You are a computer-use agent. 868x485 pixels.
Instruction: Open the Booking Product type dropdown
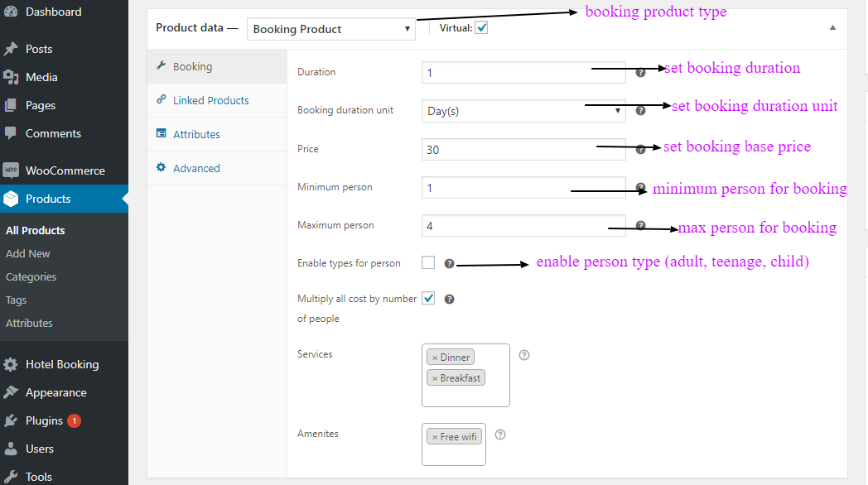tap(330, 28)
